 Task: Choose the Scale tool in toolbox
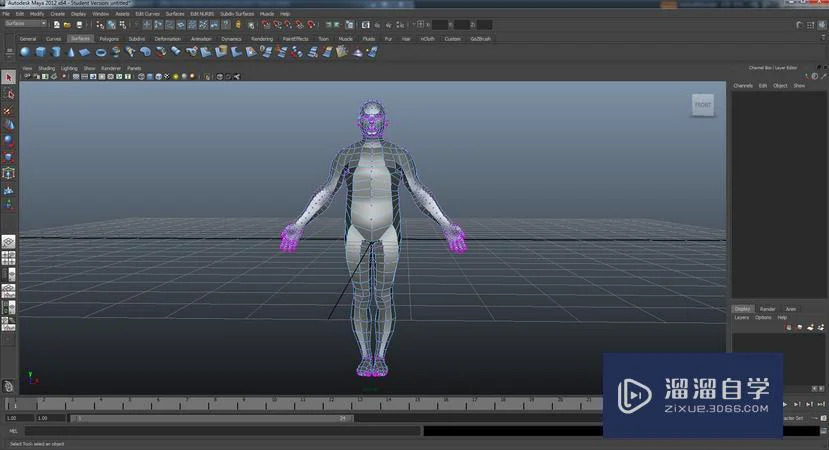8,157
